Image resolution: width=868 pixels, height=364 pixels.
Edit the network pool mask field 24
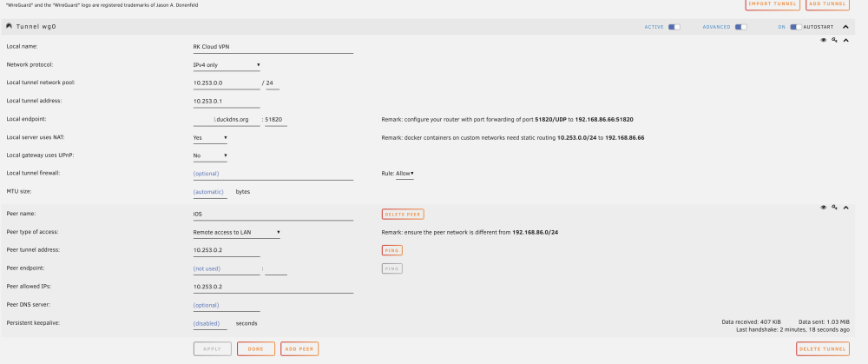point(273,83)
